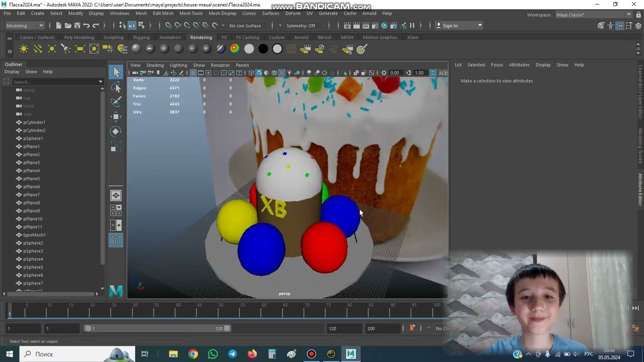644x362 pixels.
Task: Open Google Chrome from the Windows taskbar
Action: click(193, 354)
